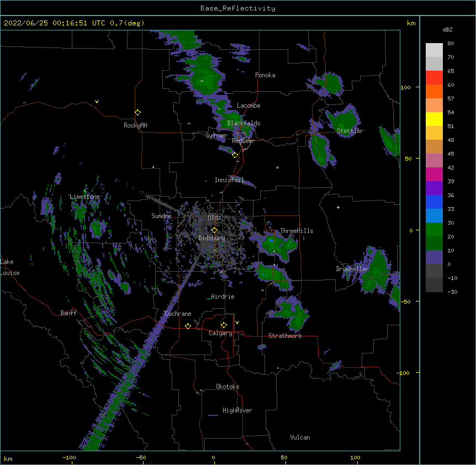476x465 pixels.
Task: Select the white swatch at the legend's 80 level
Action: click(x=434, y=50)
